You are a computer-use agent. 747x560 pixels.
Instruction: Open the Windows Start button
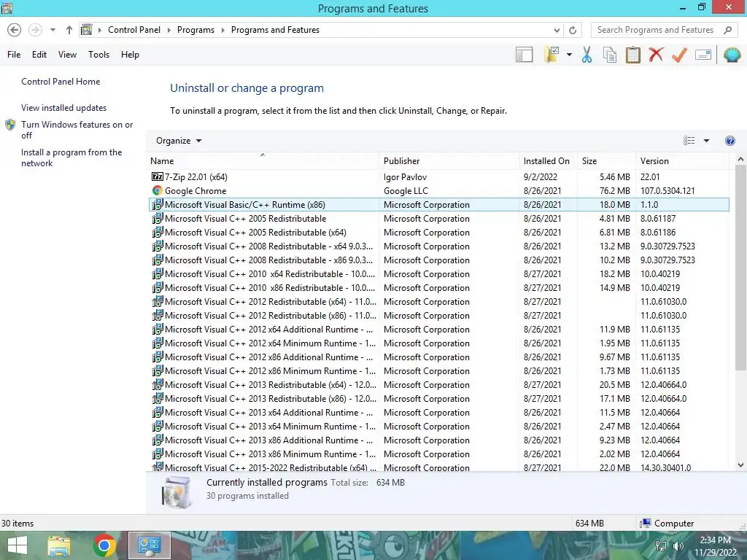click(x=18, y=545)
